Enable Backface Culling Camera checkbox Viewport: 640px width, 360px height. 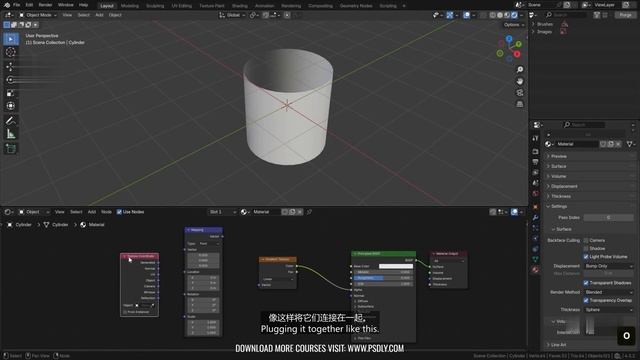[x=586, y=240]
